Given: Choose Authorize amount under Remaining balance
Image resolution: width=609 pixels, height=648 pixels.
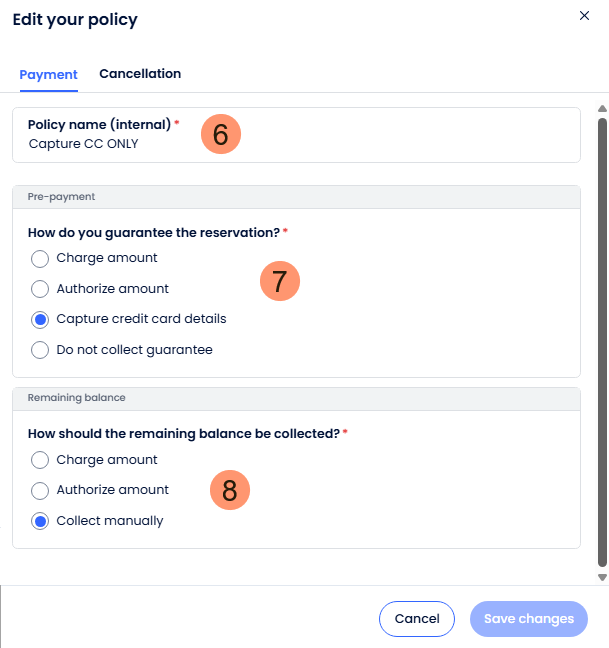Looking at the screenshot, I should pos(40,491).
